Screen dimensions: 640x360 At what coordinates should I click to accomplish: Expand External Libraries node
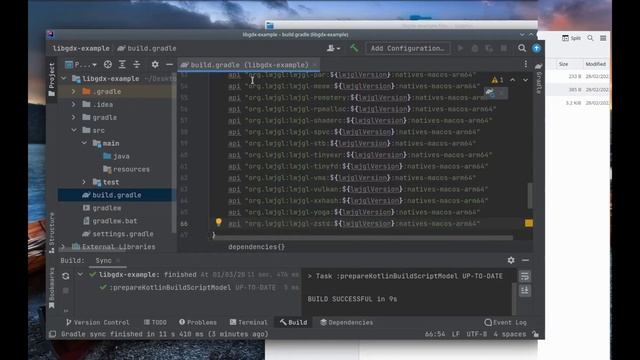click(x=62, y=247)
